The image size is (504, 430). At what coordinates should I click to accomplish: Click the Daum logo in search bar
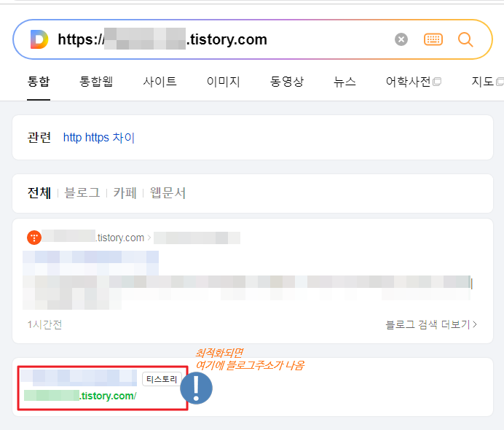tap(39, 39)
